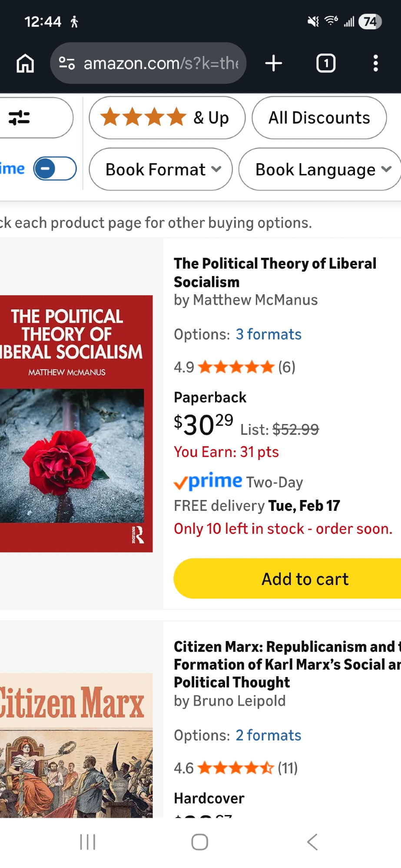Open Android recent apps icon

click(88, 842)
